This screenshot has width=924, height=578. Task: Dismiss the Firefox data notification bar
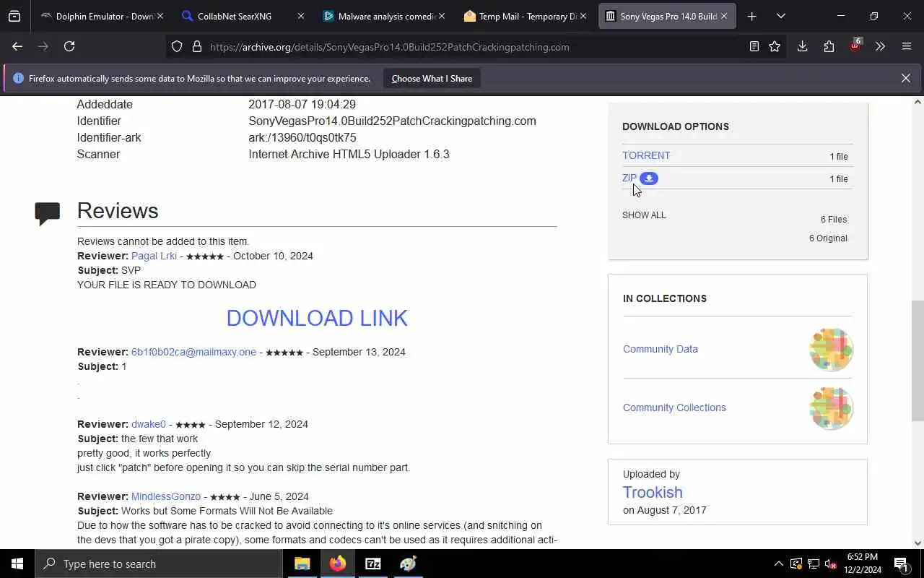point(905,78)
